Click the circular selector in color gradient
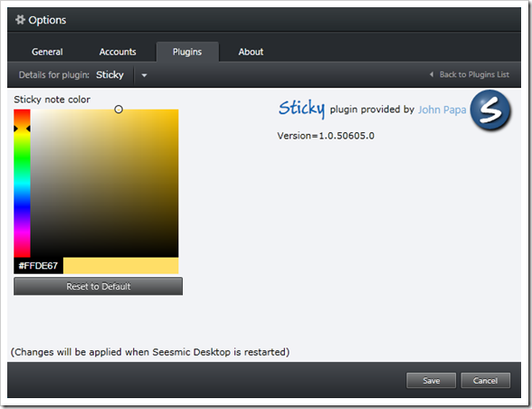Screen dimensions: 532x409 click(x=119, y=109)
